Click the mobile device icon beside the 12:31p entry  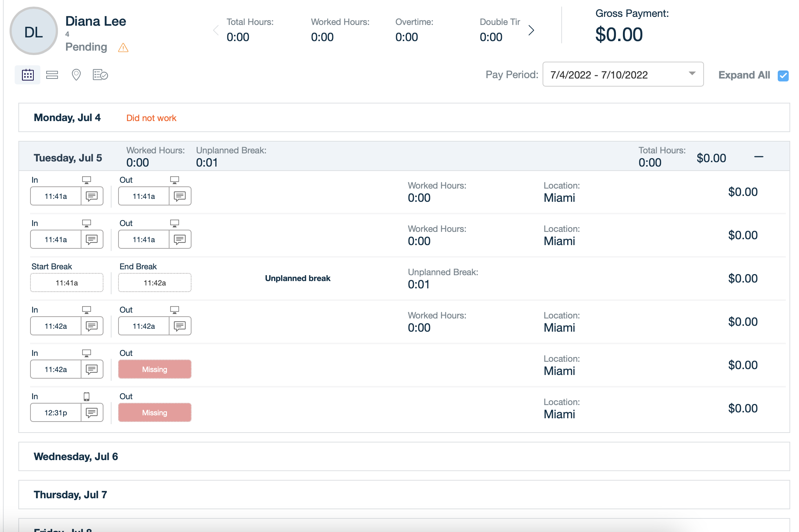[87, 396]
